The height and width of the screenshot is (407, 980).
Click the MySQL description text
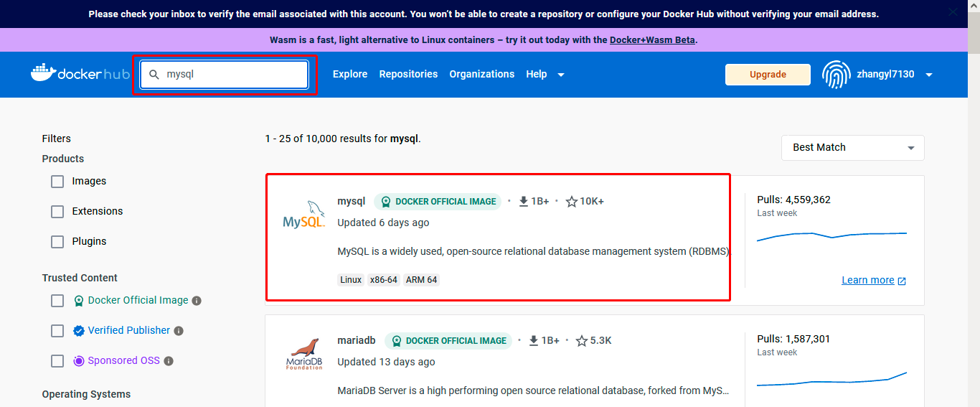point(533,252)
